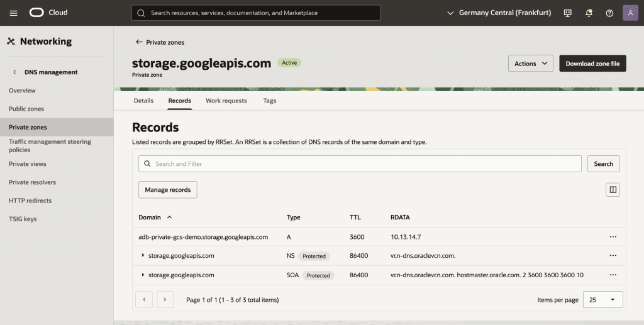The width and height of the screenshot is (644, 325).
Task: Open actions menu for the A record row
Action: [613, 237]
